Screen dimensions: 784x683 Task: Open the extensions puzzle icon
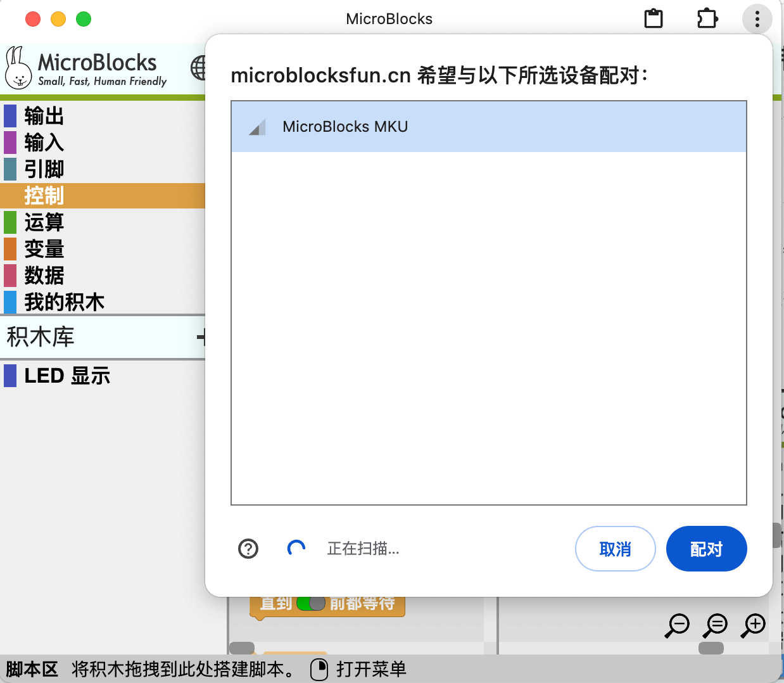pyautogui.click(x=707, y=18)
